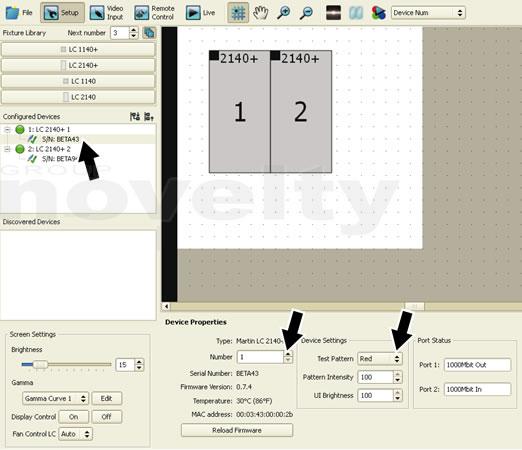Add an LC 2140+ fixture from library
The height and width of the screenshot is (450, 522).
[x=78, y=65]
